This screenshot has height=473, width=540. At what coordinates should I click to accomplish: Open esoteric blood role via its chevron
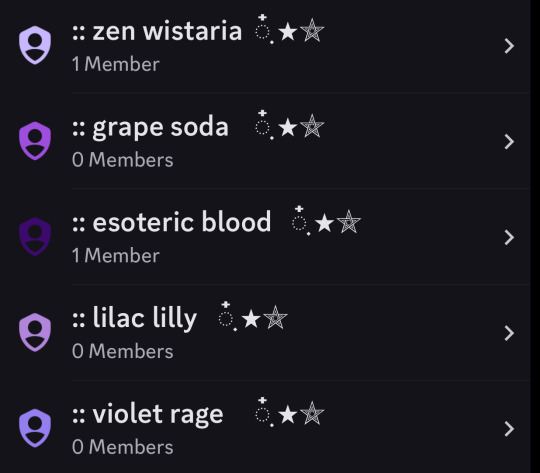(509, 237)
